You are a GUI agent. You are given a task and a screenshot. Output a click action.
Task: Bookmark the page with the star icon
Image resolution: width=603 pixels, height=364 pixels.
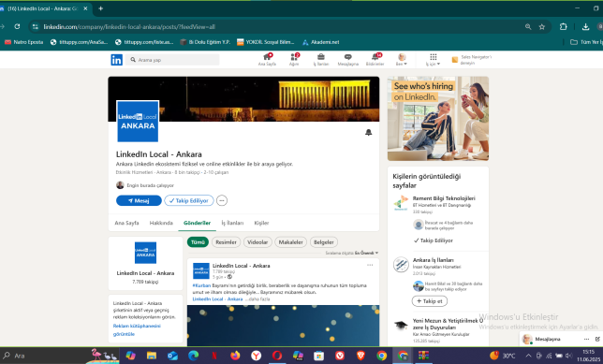tap(542, 27)
